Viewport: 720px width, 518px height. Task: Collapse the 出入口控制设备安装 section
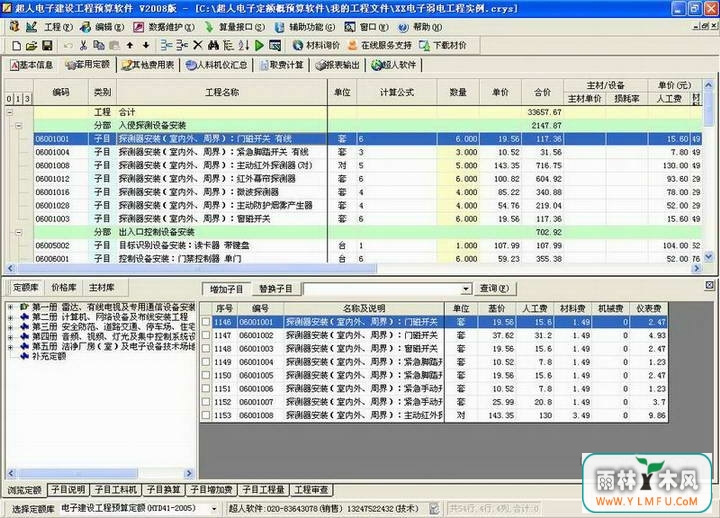click(19, 232)
